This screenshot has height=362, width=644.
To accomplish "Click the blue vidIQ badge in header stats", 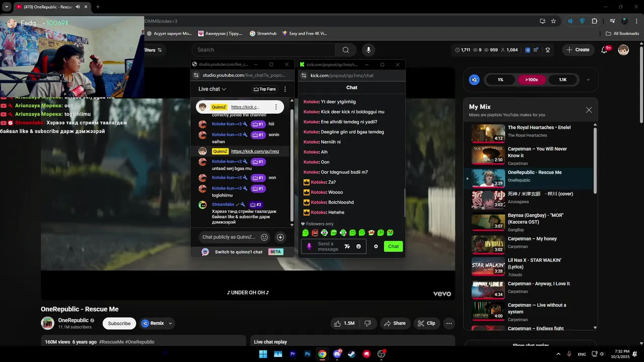I will coord(528,50).
